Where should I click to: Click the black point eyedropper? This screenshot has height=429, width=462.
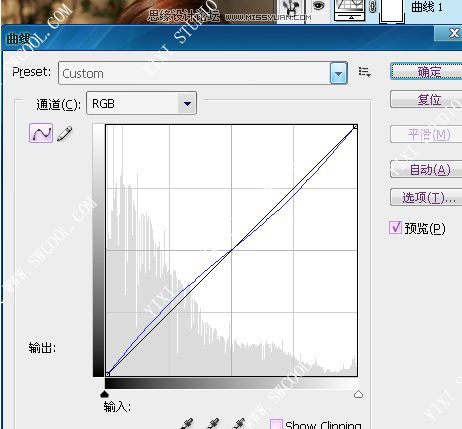click(188, 424)
